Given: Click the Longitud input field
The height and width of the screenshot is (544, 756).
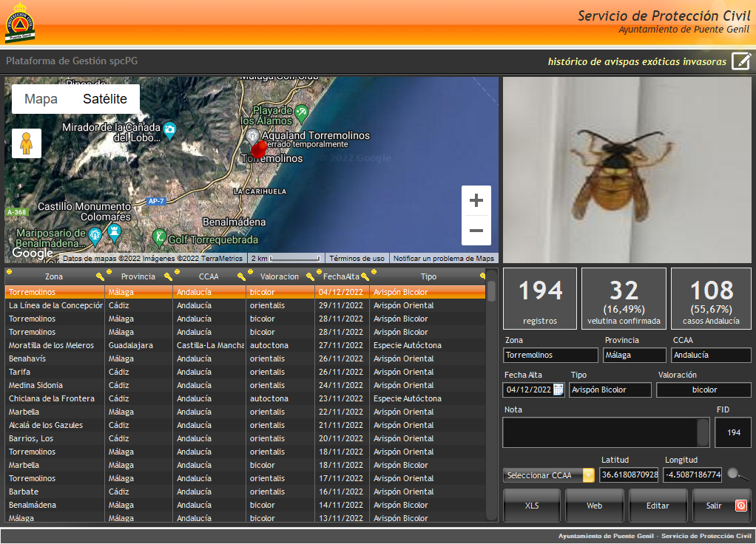Looking at the screenshot, I should pyautogui.click(x=692, y=475).
